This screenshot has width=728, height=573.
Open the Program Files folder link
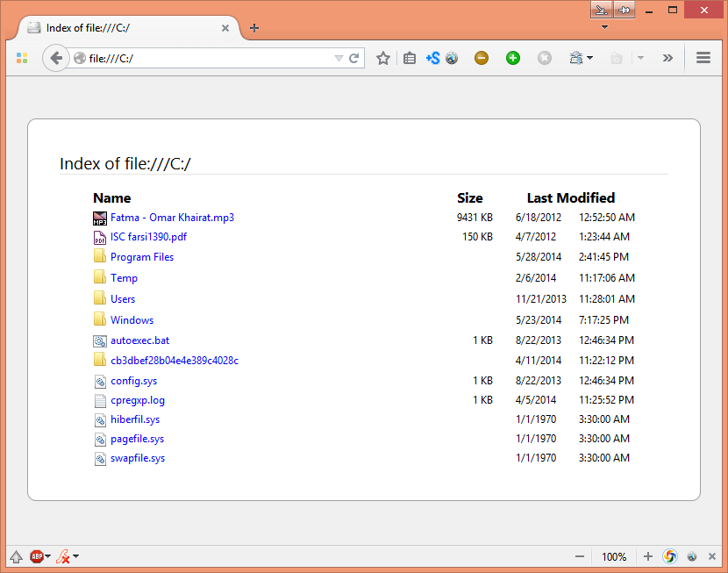point(141,257)
